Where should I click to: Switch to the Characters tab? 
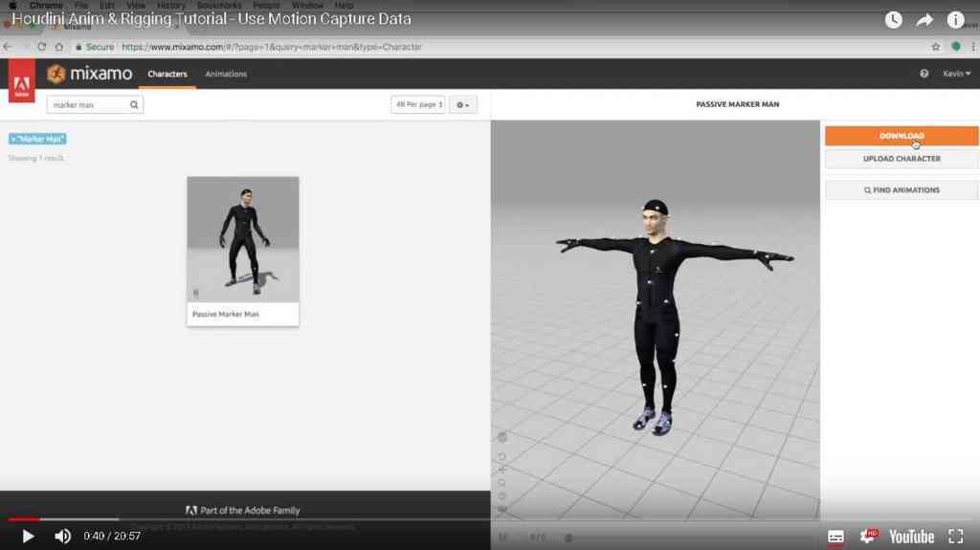pos(167,74)
